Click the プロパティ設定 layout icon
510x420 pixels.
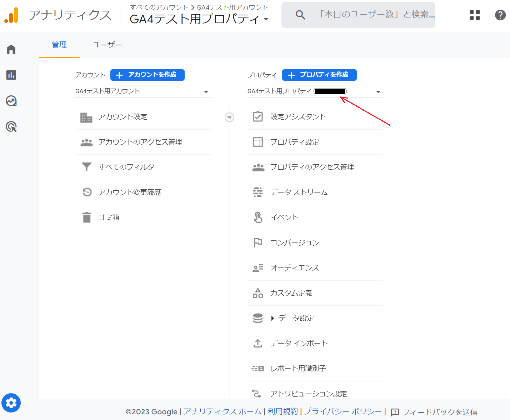pos(258,142)
